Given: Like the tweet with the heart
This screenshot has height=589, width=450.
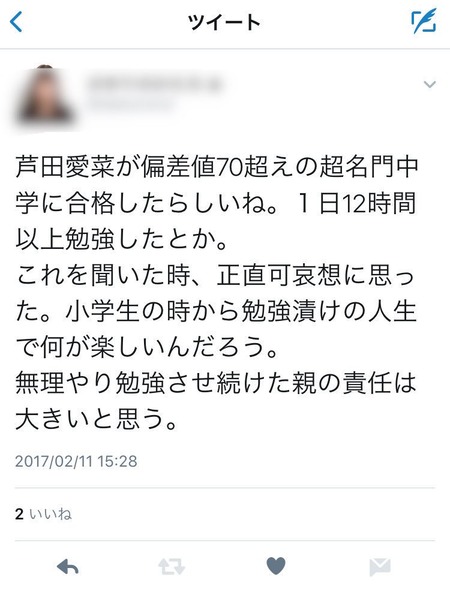Looking at the screenshot, I should 276,566.
